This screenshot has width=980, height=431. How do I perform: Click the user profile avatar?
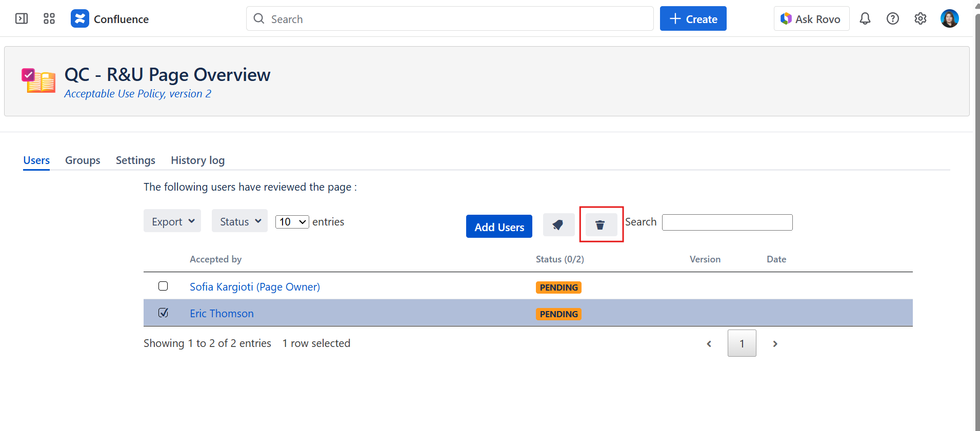(949, 19)
